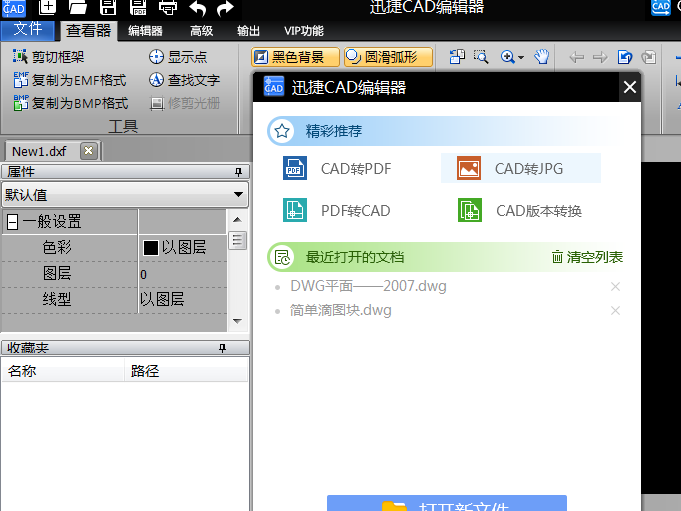
Task: Open the 文件 menu
Action: point(28,30)
